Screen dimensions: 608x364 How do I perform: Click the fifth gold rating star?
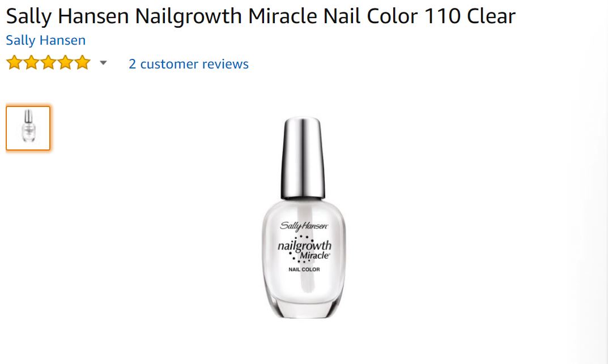pos(83,62)
